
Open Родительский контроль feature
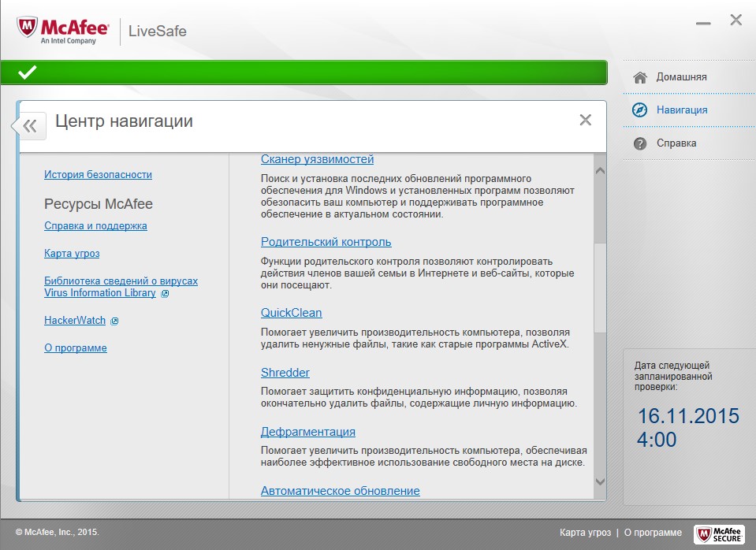click(326, 241)
